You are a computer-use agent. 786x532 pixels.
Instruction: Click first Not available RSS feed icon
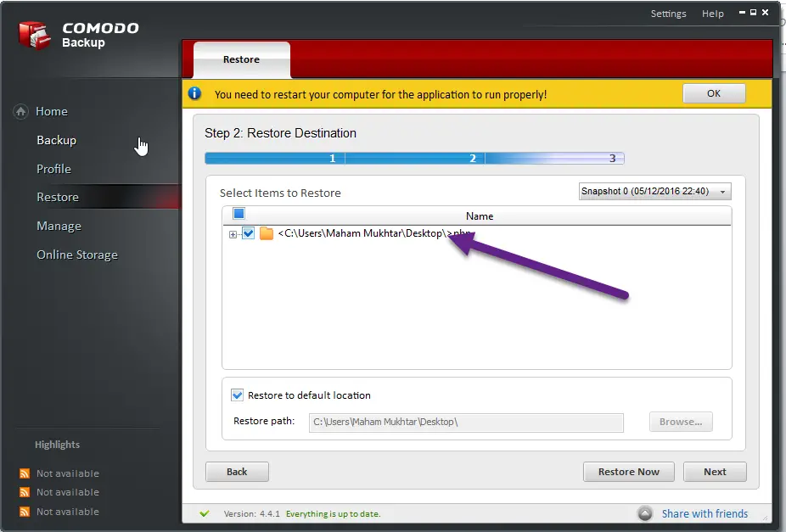[24, 473]
